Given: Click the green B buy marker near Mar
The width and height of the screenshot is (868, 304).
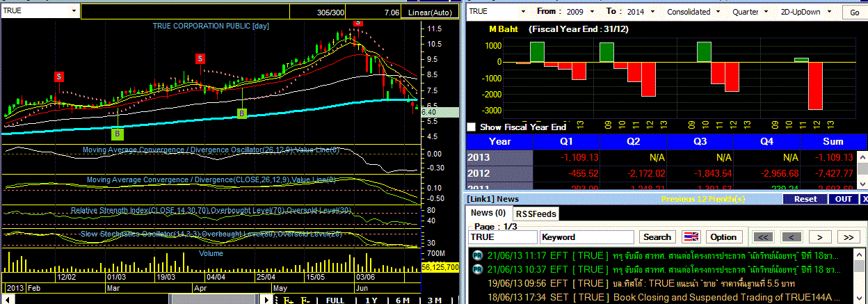Looking at the screenshot, I should (x=117, y=133).
